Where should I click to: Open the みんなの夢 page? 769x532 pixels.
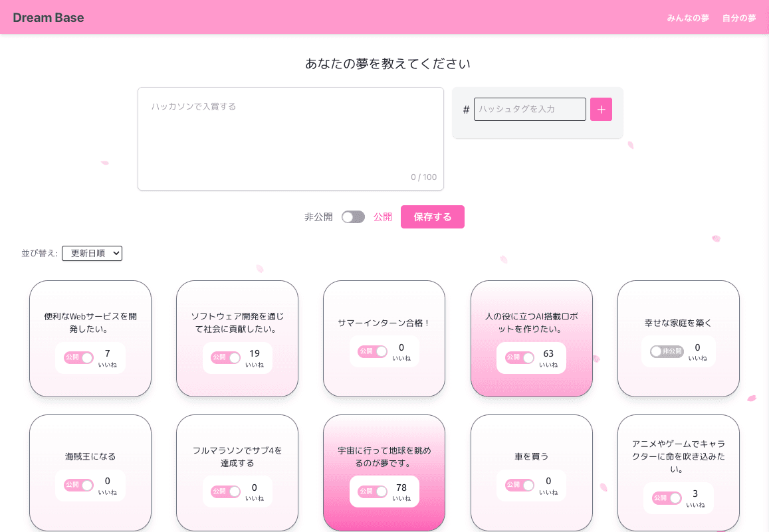(688, 18)
